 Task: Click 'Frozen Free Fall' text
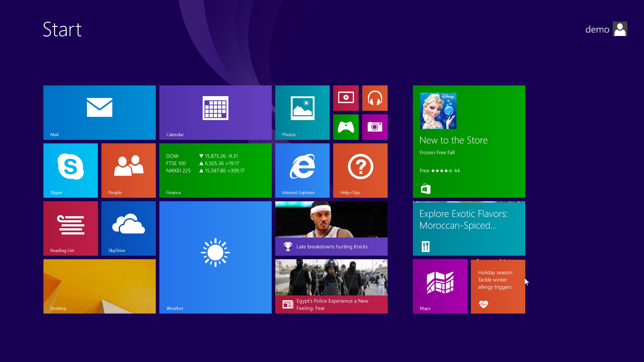tap(437, 152)
